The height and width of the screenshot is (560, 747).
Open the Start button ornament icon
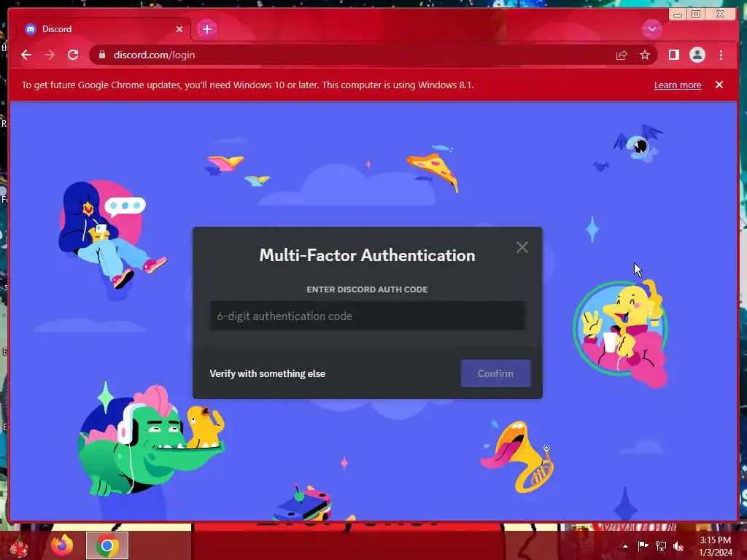18,546
